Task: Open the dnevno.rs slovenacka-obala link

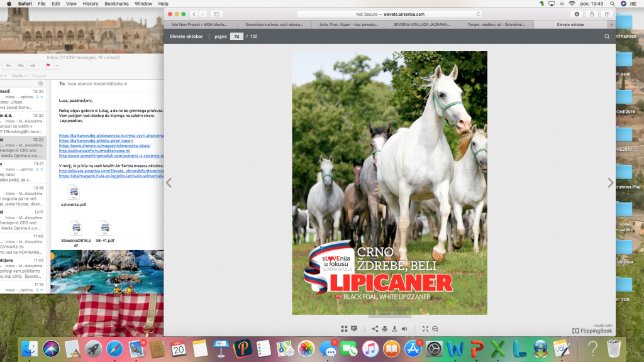Action: point(105,146)
